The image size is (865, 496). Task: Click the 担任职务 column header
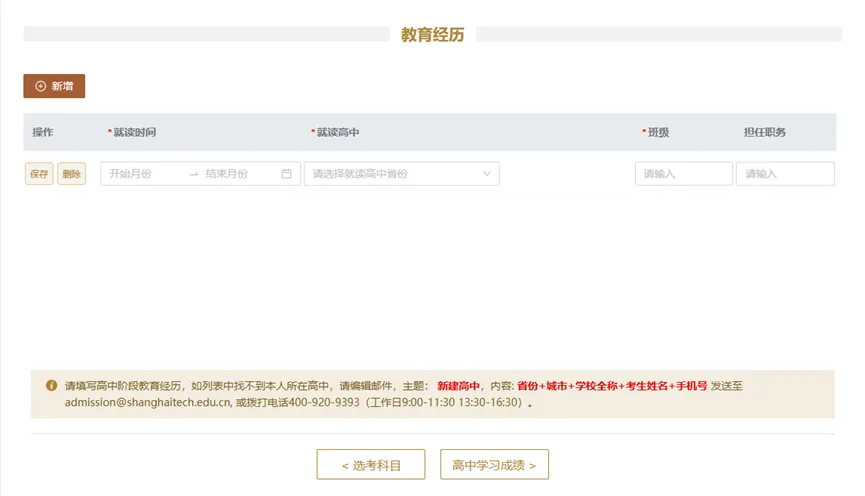(x=765, y=132)
